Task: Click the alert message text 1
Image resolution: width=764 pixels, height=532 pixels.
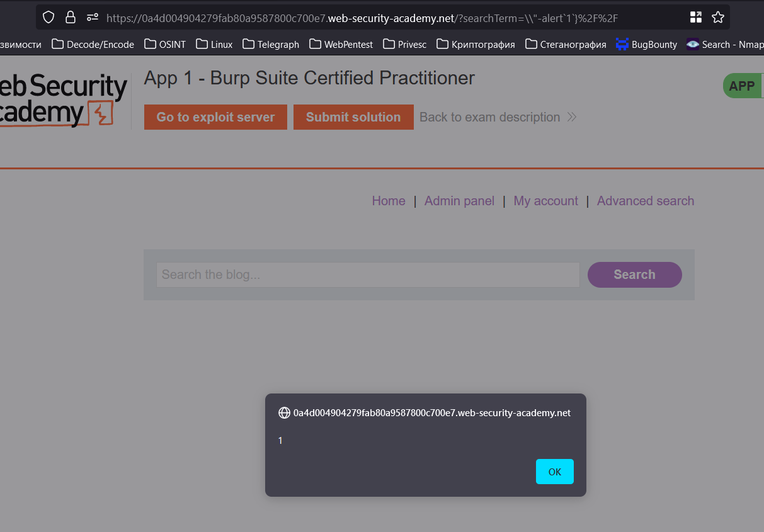Action: click(280, 441)
